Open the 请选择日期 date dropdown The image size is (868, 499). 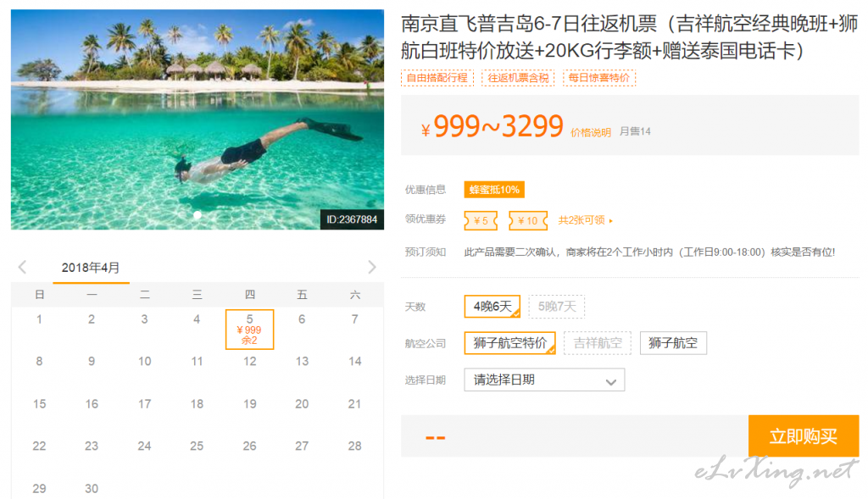[x=544, y=380]
